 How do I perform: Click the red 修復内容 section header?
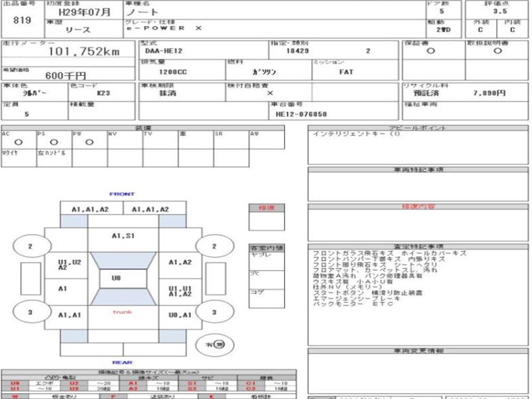[418, 207]
